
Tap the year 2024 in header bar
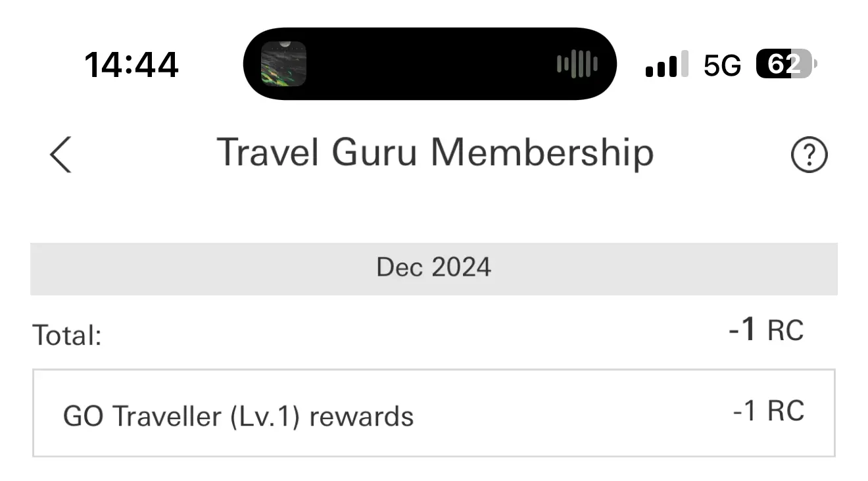(x=462, y=268)
